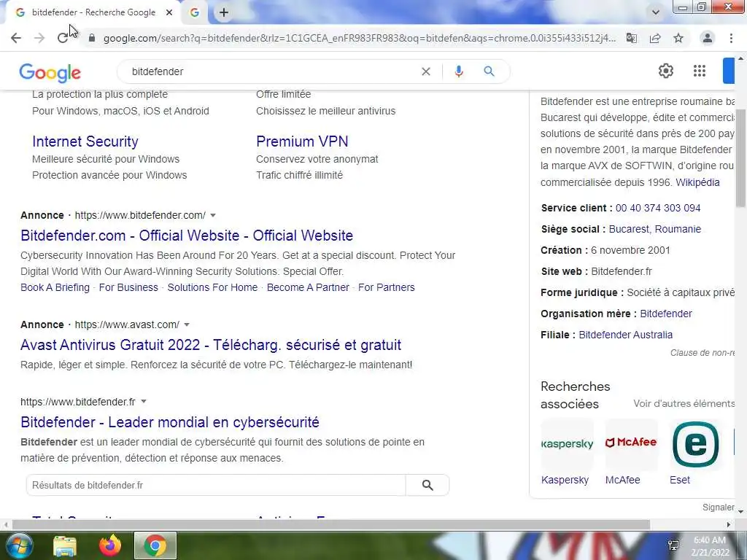Switch to the bitdefender Recherche Google tab
The height and width of the screenshot is (560, 747).
(x=93, y=13)
